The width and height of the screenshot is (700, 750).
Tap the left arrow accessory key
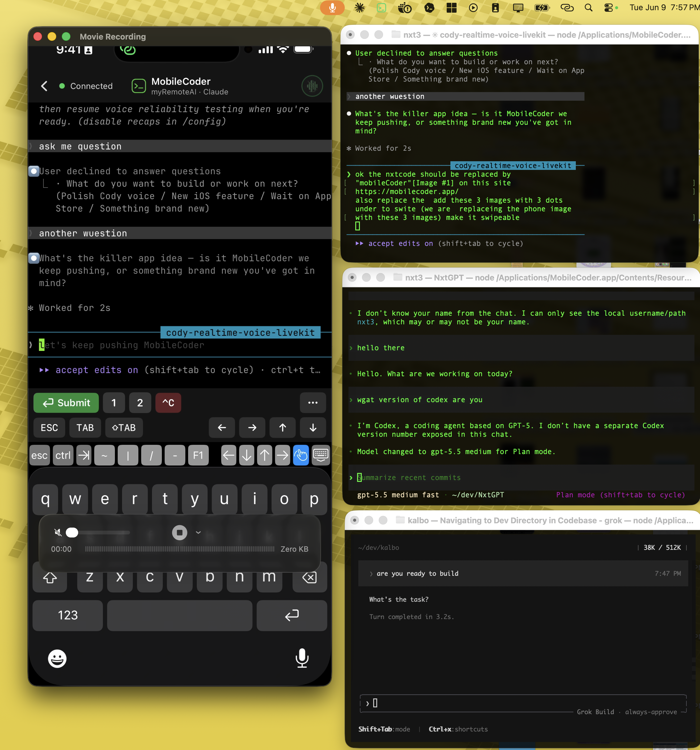[229, 455]
